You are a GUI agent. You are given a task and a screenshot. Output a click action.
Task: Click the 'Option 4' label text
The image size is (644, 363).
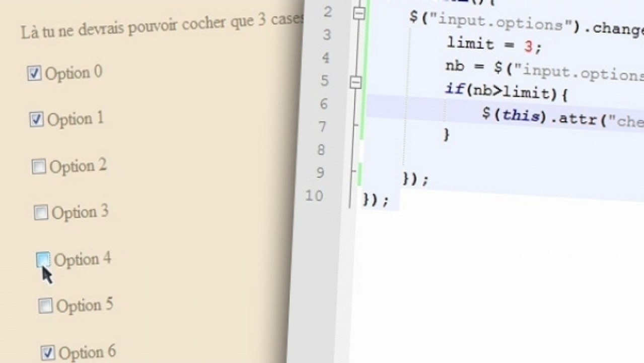83,260
